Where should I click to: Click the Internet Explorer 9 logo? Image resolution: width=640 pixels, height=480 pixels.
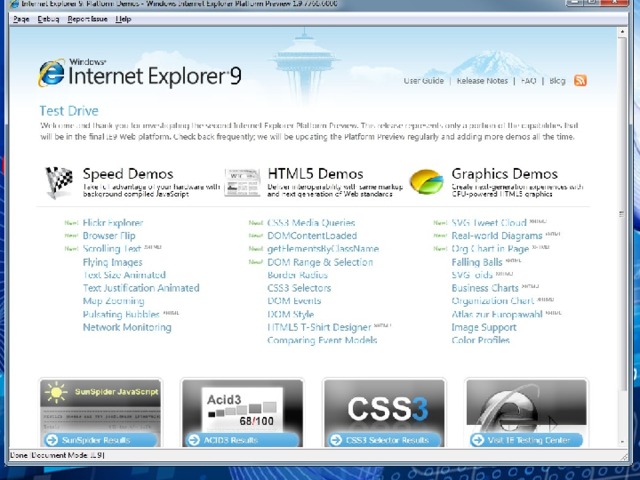click(x=140, y=73)
